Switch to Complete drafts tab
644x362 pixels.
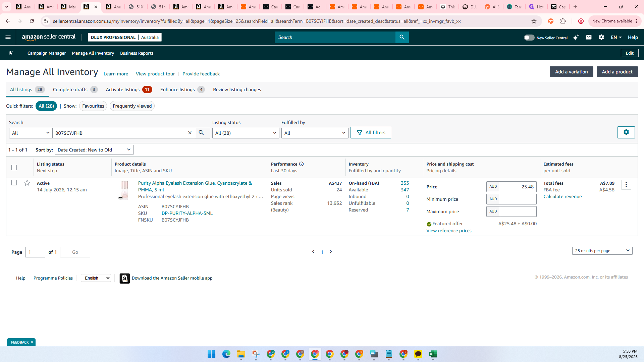pyautogui.click(x=75, y=89)
